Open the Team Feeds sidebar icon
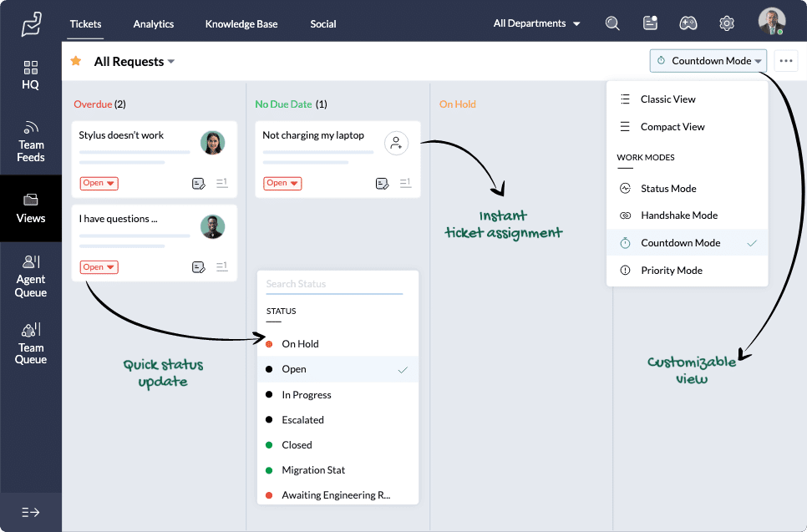The width and height of the screenshot is (807, 532). click(31, 139)
